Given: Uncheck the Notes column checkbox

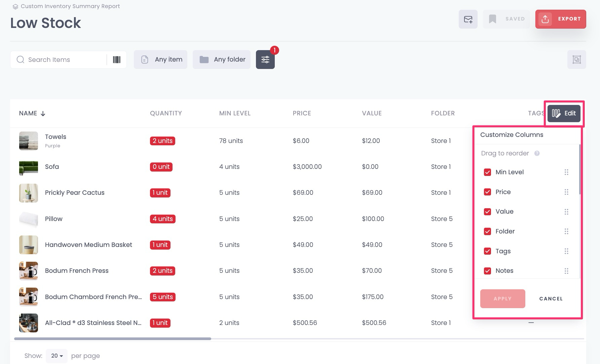Looking at the screenshot, I should coord(487,271).
